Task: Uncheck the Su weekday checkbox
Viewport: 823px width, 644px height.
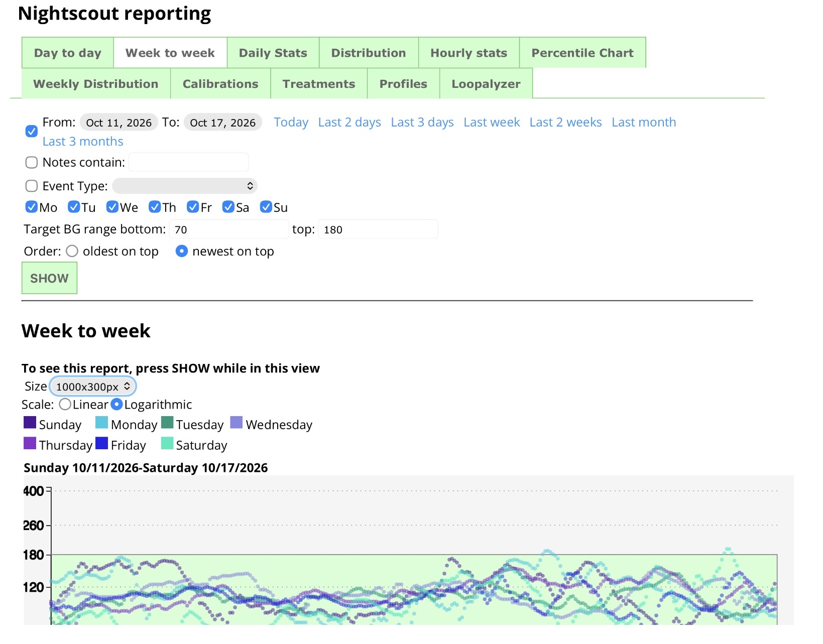Action: 266,207
